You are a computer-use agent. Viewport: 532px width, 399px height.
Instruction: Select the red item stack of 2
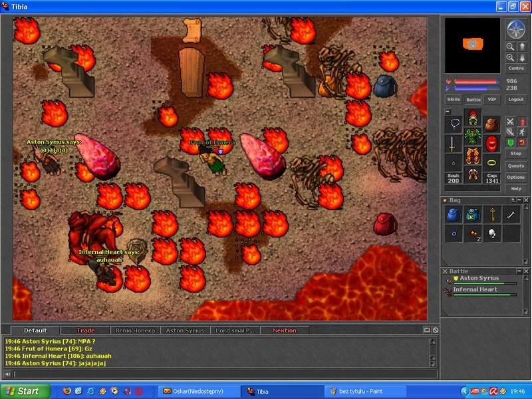473,234
